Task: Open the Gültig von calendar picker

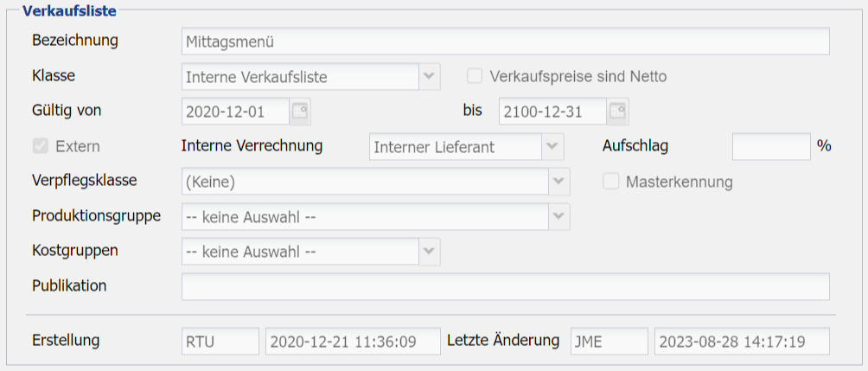Action: coord(299,111)
